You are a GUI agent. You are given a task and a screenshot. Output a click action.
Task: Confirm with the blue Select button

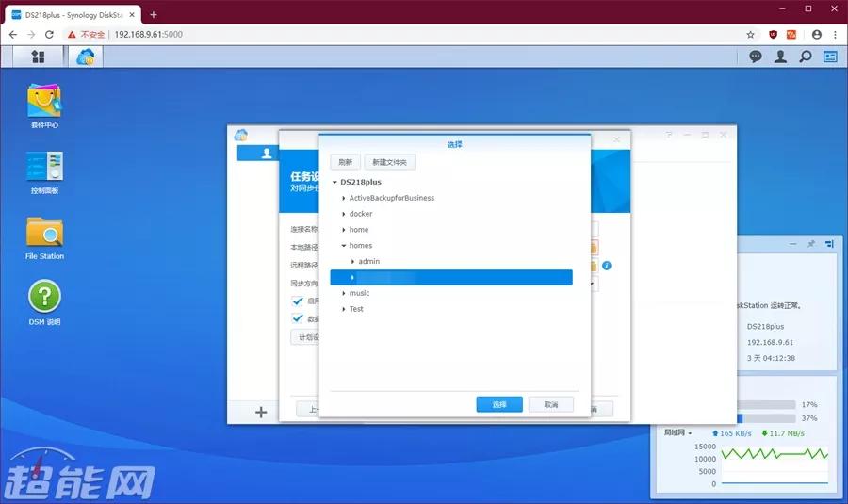tap(499, 404)
